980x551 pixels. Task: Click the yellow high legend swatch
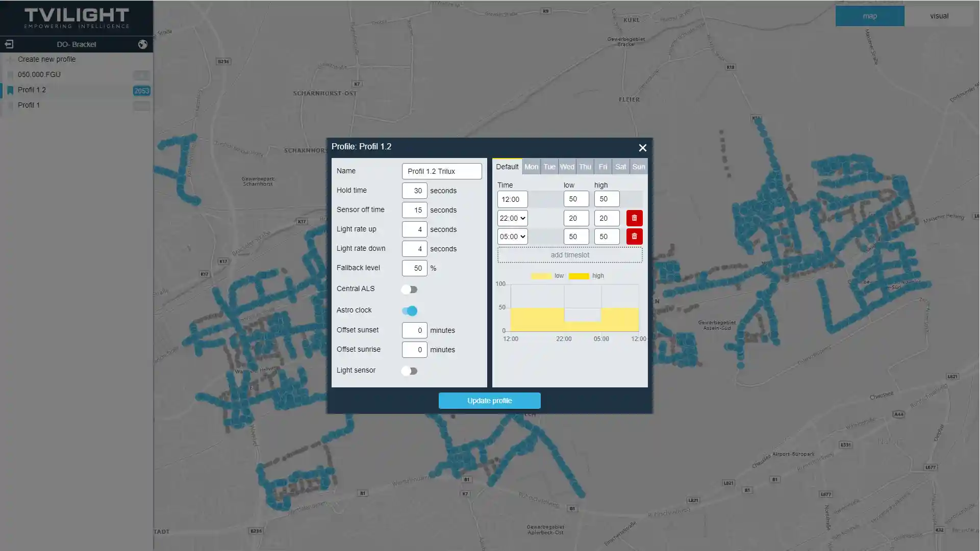click(x=579, y=276)
